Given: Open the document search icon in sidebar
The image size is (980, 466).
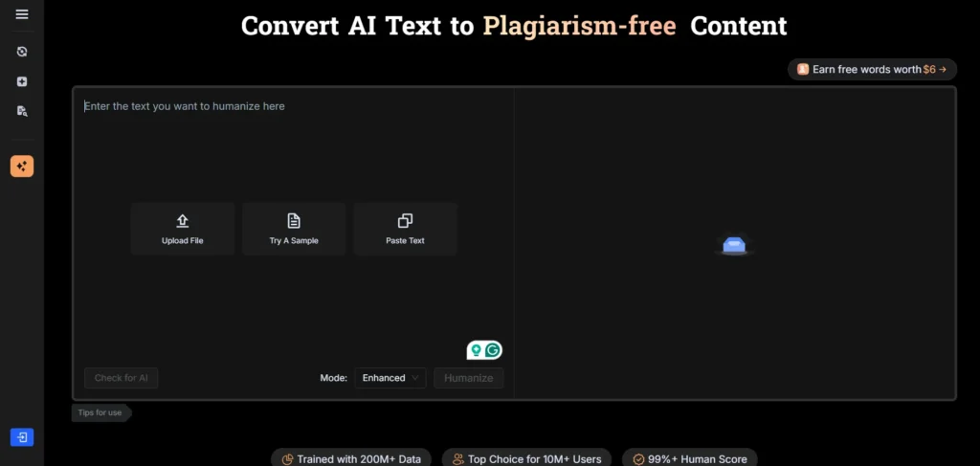Looking at the screenshot, I should pyautogui.click(x=22, y=111).
